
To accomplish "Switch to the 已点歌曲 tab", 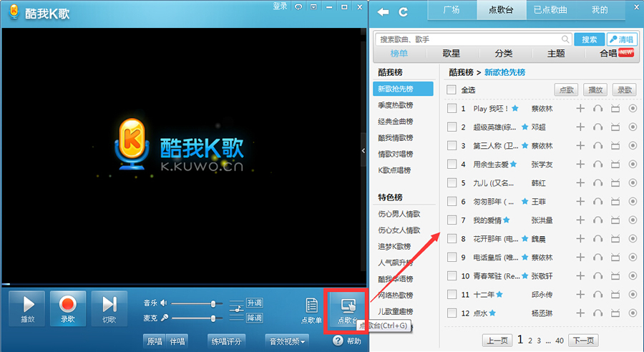I will 550,10.
